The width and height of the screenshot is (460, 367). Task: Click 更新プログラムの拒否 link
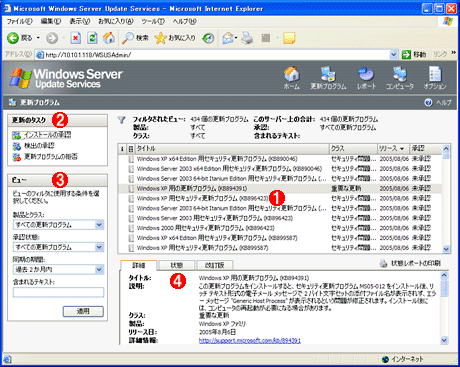point(51,157)
